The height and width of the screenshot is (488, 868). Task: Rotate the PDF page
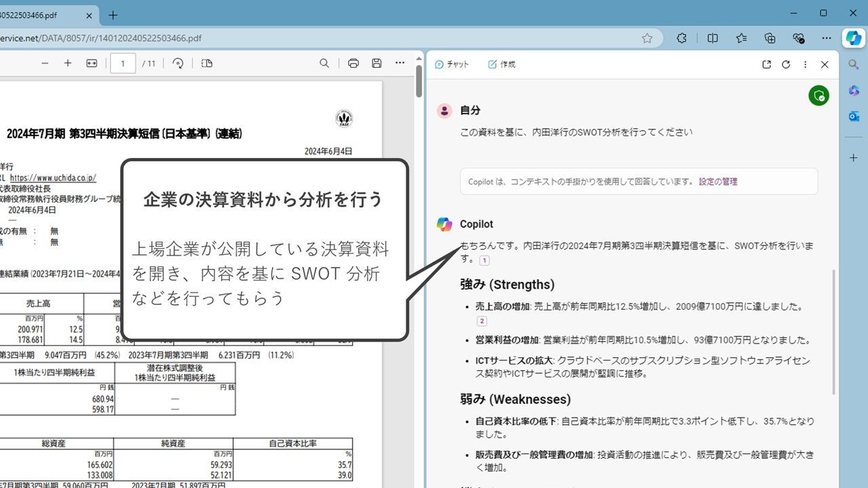178,63
